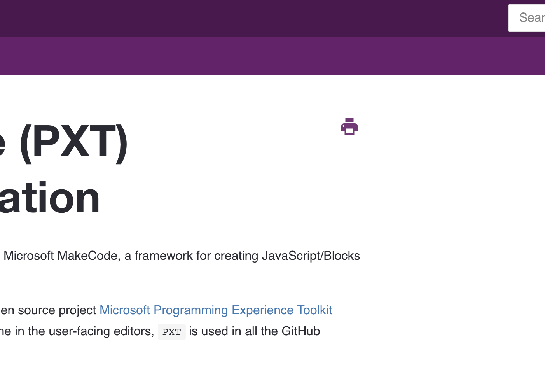Click the text "Microsoft MakeCode, a framework"
Viewport: 545px width, 392px height.
tap(99, 255)
